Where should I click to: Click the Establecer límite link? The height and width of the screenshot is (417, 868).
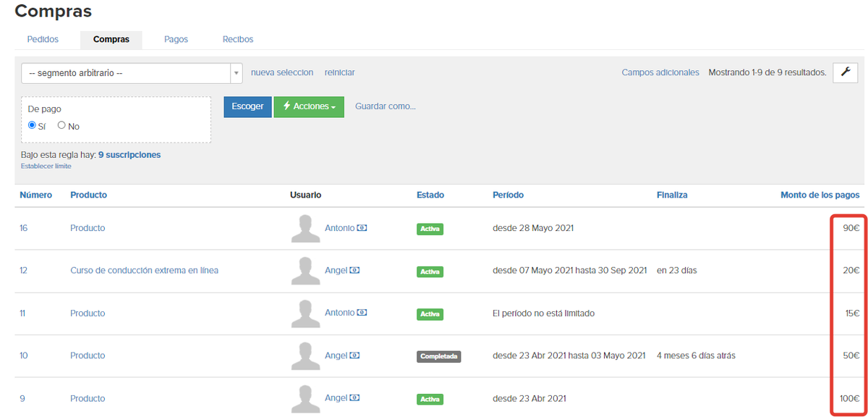click(x=46, y=167)
